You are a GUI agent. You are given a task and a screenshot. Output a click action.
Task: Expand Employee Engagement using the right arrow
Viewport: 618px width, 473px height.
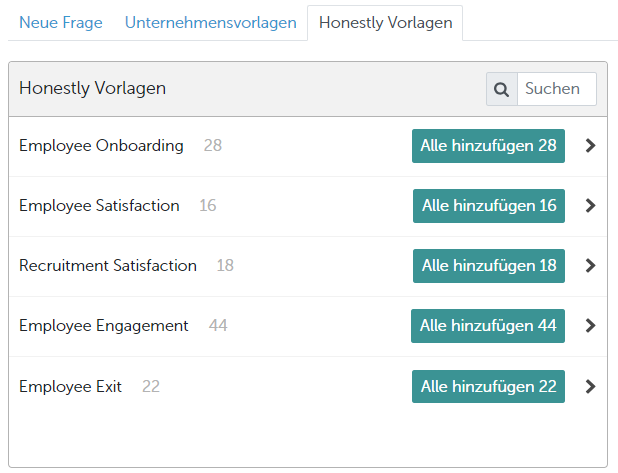pos(590,325)
